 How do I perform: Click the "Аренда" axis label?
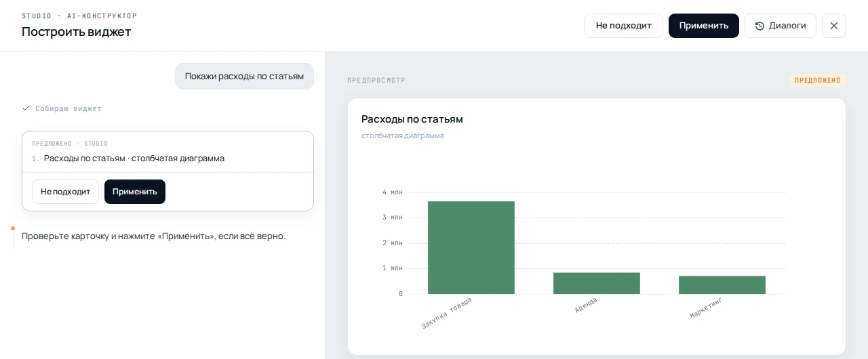pos(586,305)
